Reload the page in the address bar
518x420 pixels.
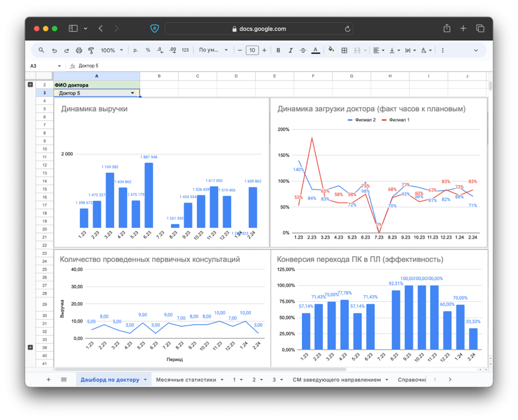347,29
